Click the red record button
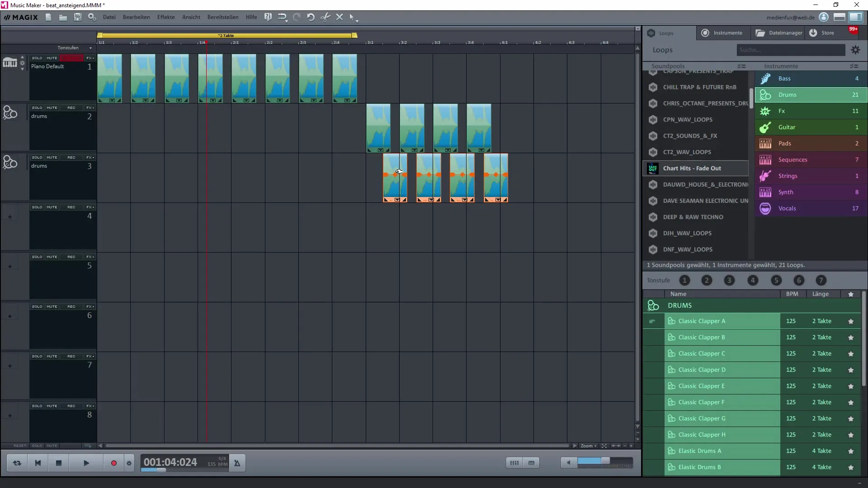Viewport: 868px width, 488px height. [113, 463]
